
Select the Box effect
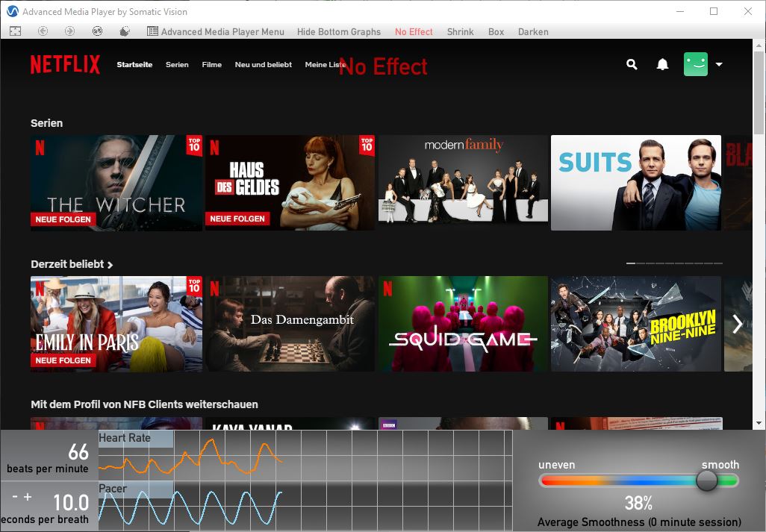point(496,32)
